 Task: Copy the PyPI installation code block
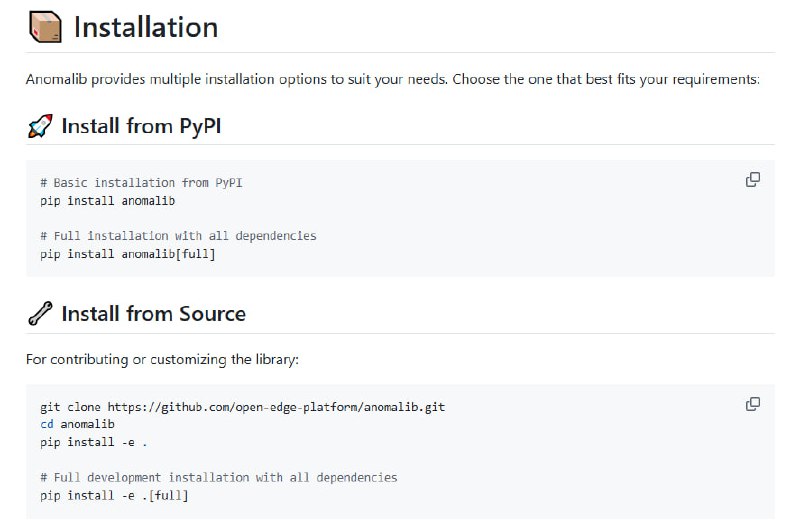(x=753, y=180)
